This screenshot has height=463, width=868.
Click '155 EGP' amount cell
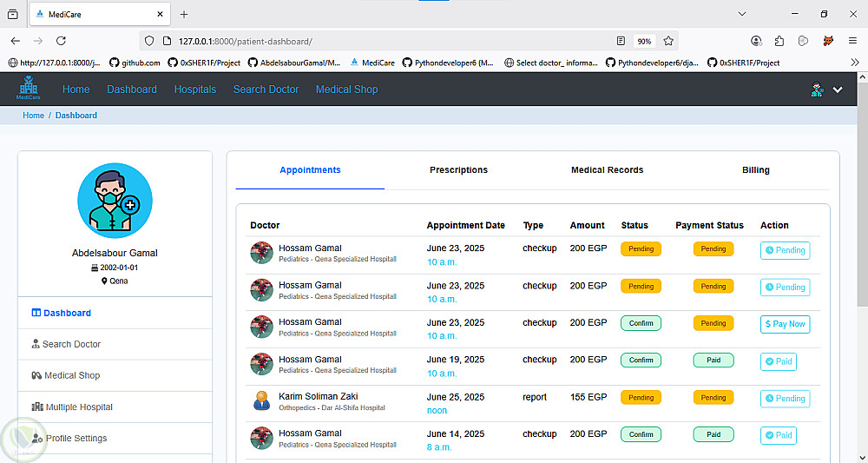pyautogui.click(x=589, y=397)
